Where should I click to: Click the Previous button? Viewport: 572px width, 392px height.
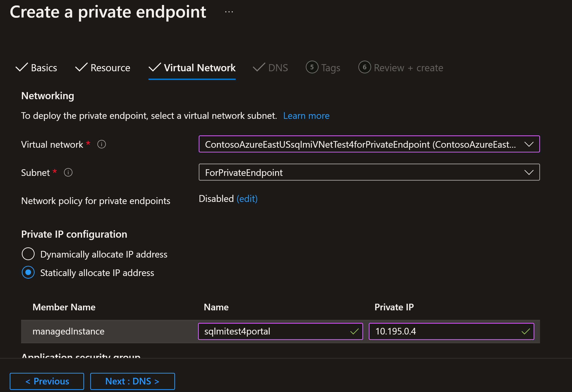(47, 381)
